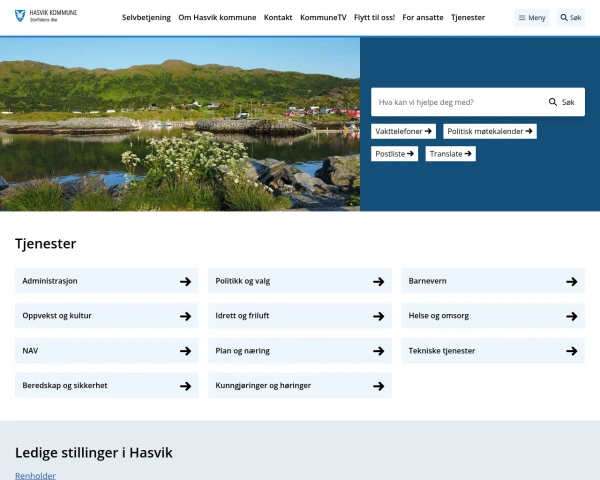
Task: Click the arrow icon on Administrasjon
Action: coord(185,282)
